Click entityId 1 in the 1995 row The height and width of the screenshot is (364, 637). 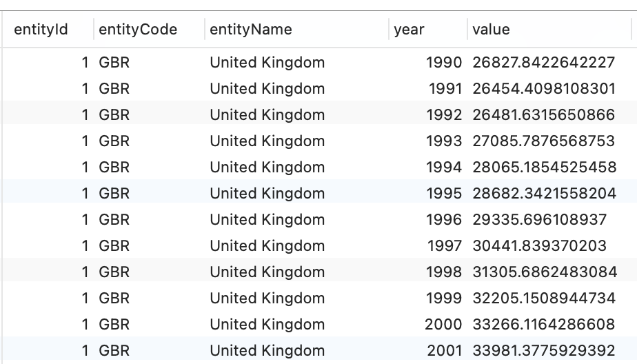coord(85,193)
